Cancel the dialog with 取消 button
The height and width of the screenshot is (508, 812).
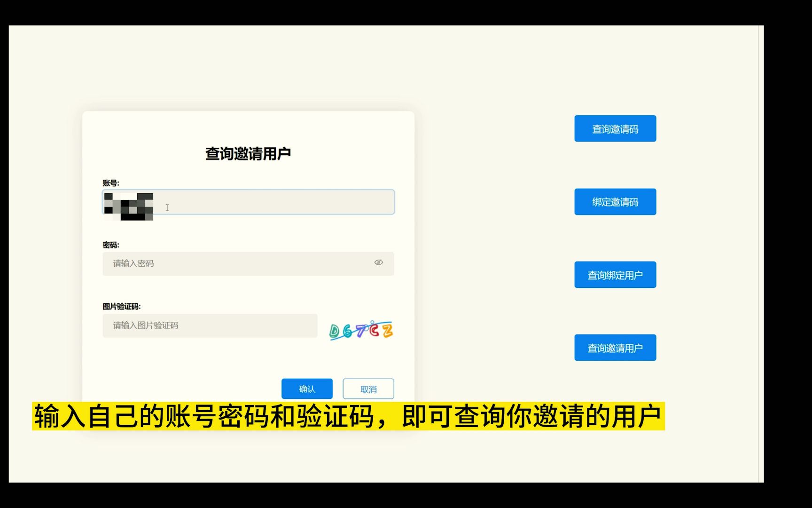point(368,389)
